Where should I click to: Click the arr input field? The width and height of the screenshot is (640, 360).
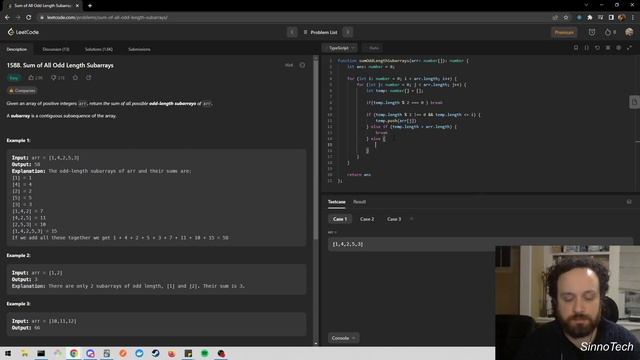pos(480,244)
